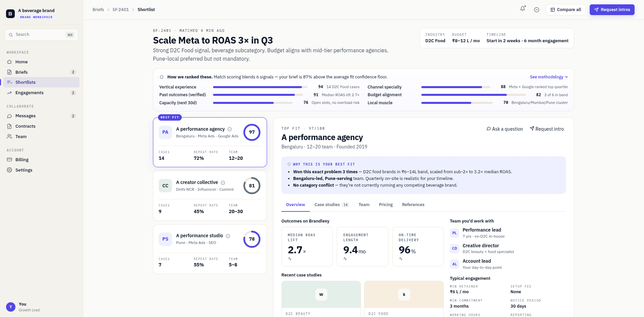Click the Engagements trend icon
Viewport: 644px width, 317px height.
pos(9,93)
